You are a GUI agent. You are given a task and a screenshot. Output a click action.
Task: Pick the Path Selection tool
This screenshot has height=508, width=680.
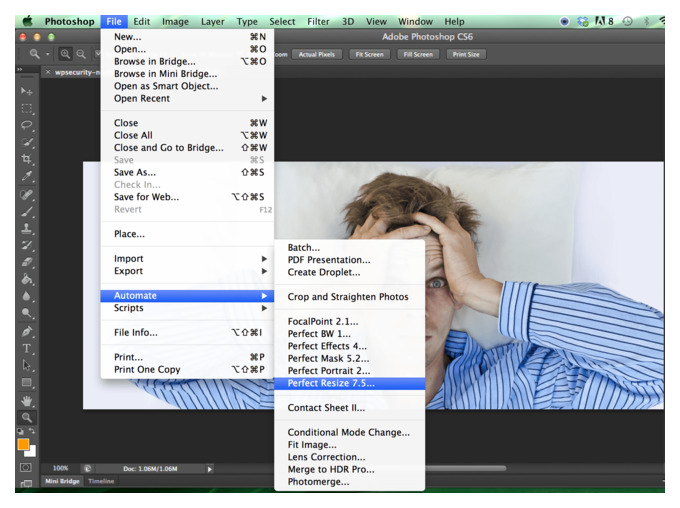point(26,365)
